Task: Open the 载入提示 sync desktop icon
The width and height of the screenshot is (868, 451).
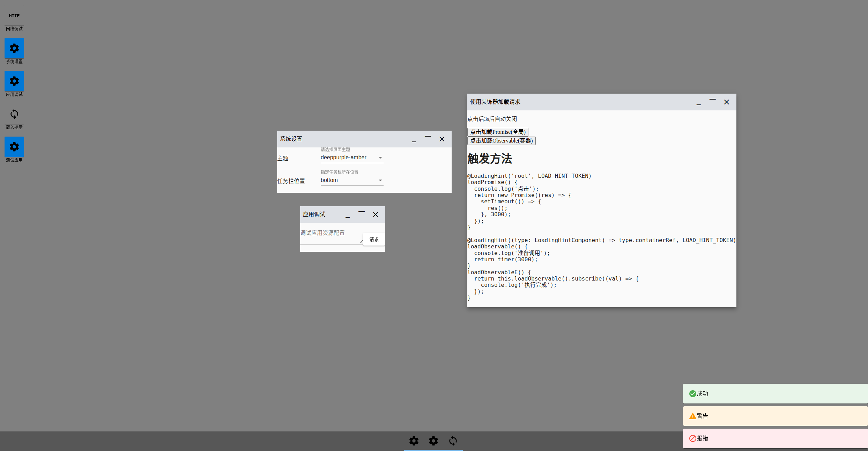Action: [x=14, y=114]
